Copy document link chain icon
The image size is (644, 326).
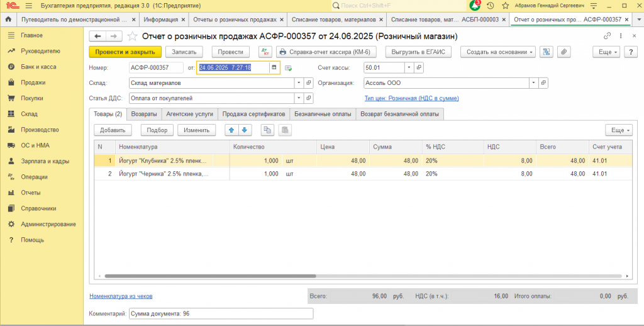607,36
